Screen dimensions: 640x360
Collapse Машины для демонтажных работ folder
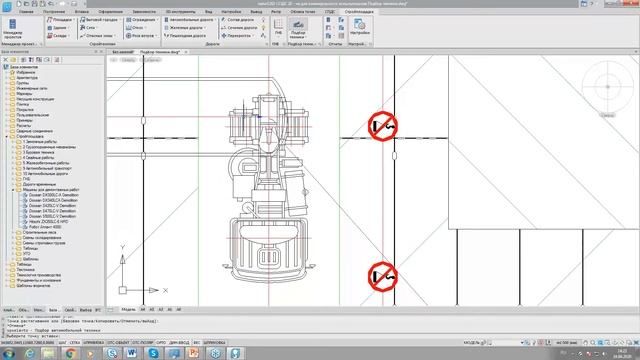tap(13, 190)
